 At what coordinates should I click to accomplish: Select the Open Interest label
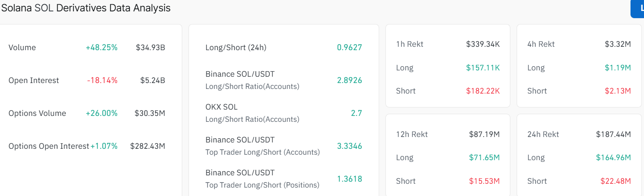point(34,81)
